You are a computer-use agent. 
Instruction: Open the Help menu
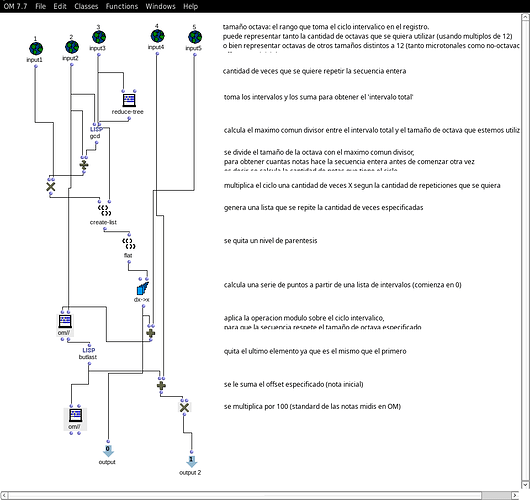(x=190, y=6)
